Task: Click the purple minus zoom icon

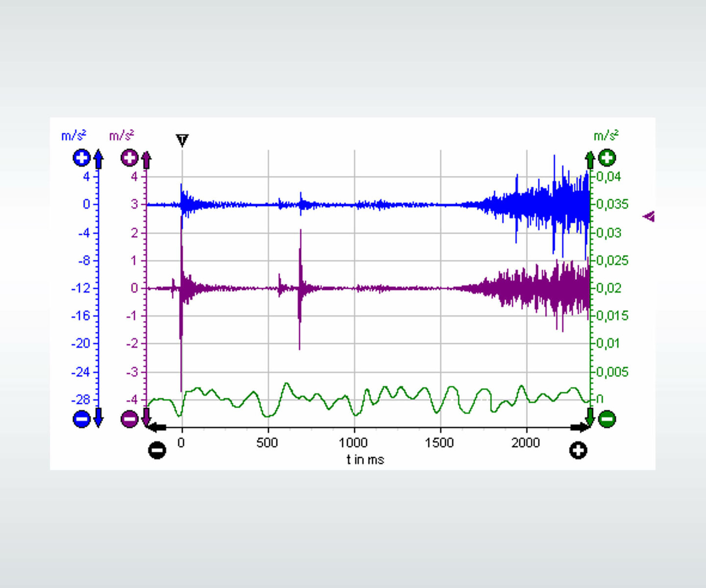Action: [130, 419]
